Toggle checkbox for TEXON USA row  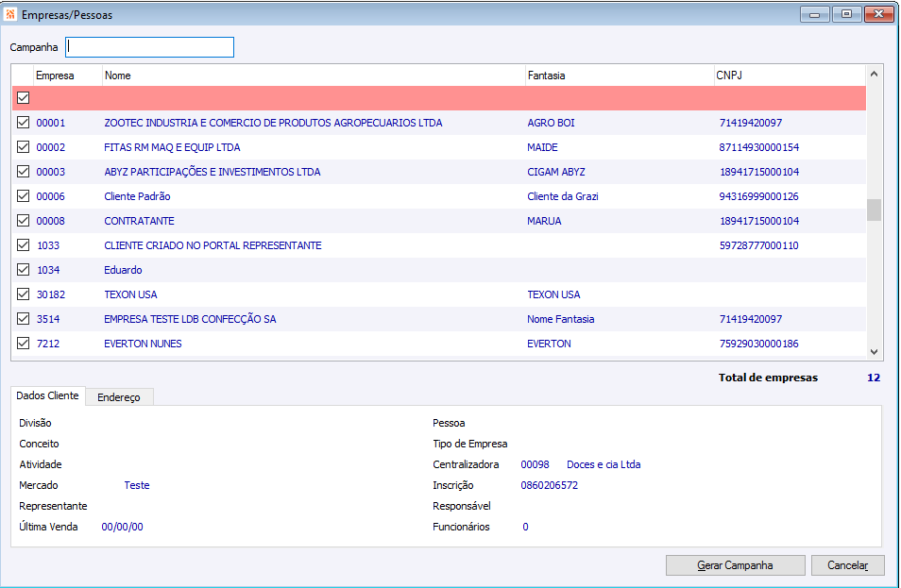click(23, 294)
